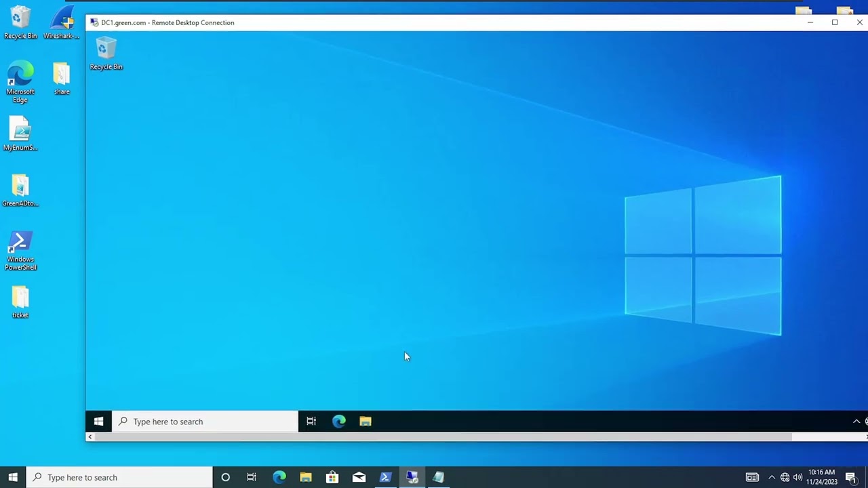Click the Remote Desktop horizontal scrollbar
Image resolution: width=868 pixels, height=488 pixels.
tap(443, 436)
